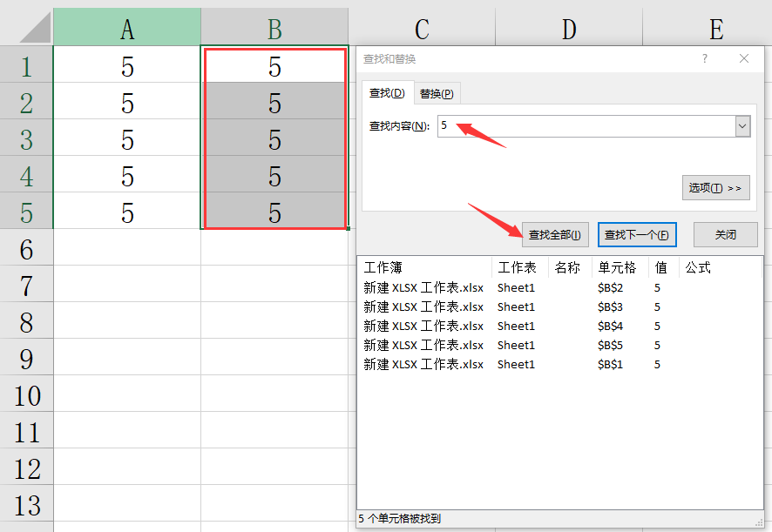Switch to the 替换 Replace tab
This screenshot has width=772, height=532.
[x=437, y=94]
